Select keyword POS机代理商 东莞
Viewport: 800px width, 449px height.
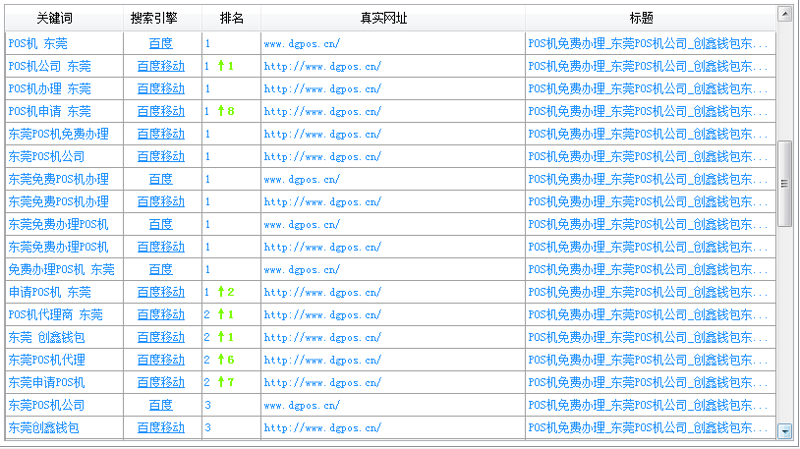pos(56,315)
